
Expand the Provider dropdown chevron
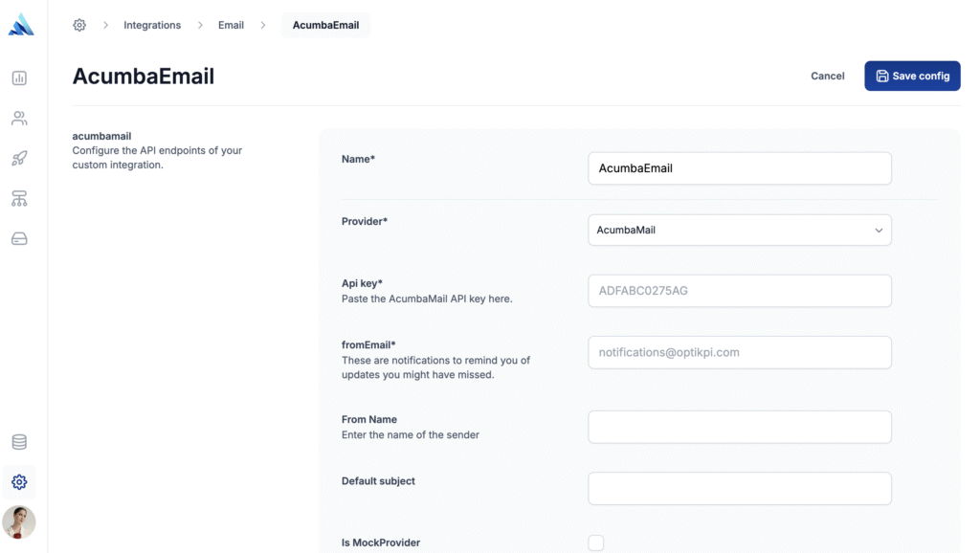tap(879, 230)
